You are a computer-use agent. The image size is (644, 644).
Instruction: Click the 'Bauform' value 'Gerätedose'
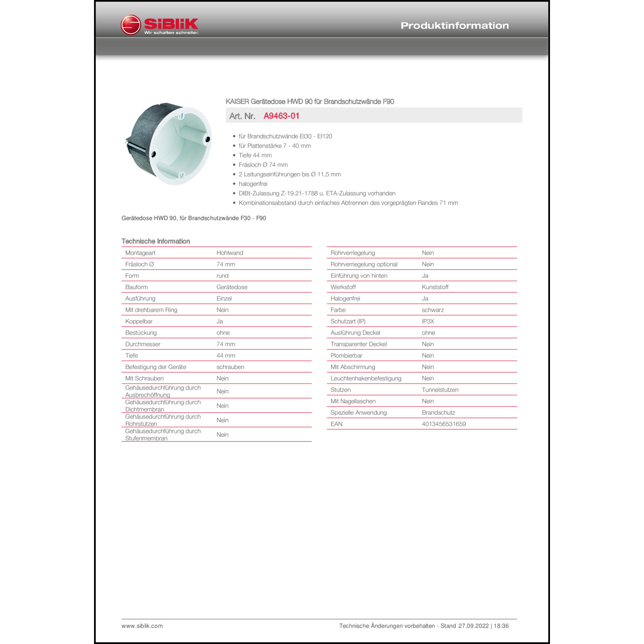[x=232, y=287]
